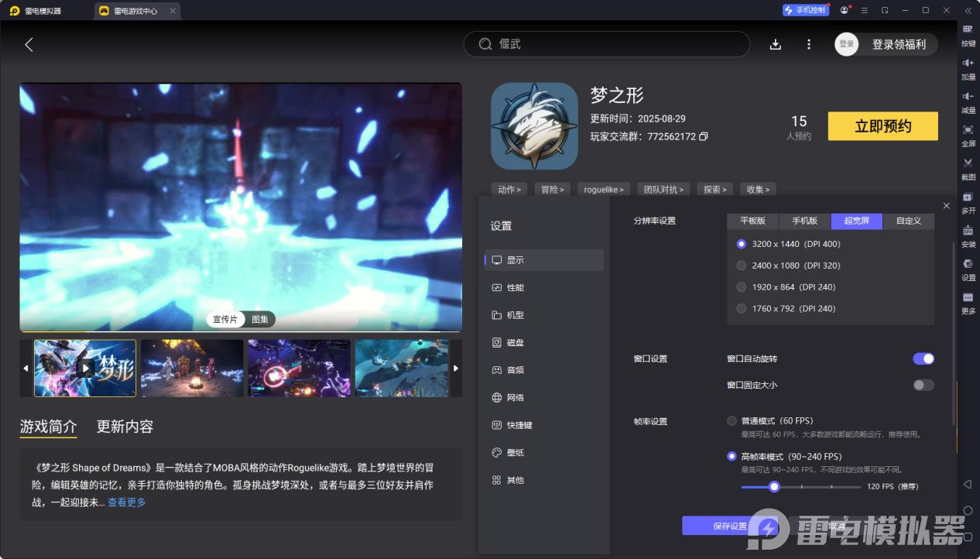Open 按键 keyboard mapping tool
980x559 pixels.
pyautogui.click(x=968, y=36)
